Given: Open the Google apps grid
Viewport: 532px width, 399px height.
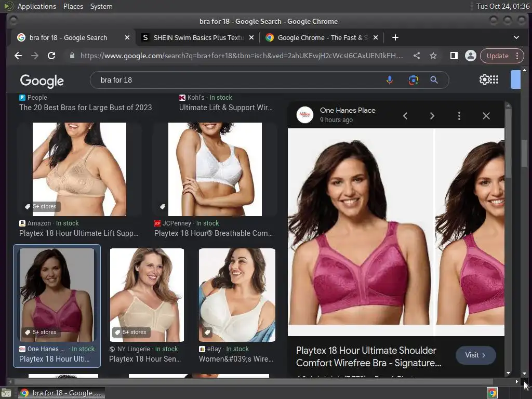Looking at the screenshot, I should (495, 79).
